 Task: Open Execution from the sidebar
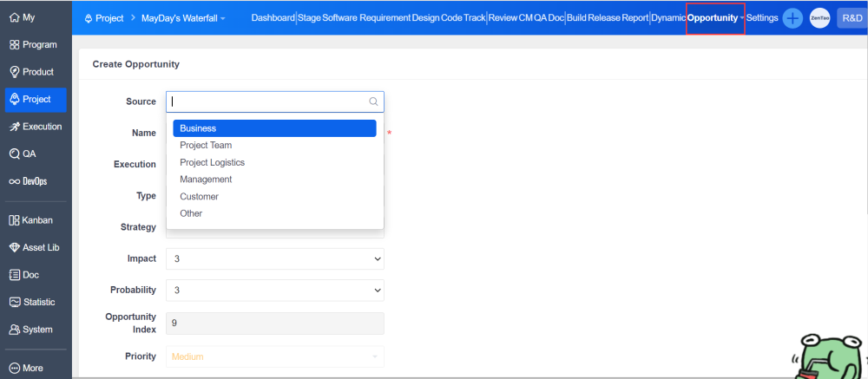click(x=36, y=127)
